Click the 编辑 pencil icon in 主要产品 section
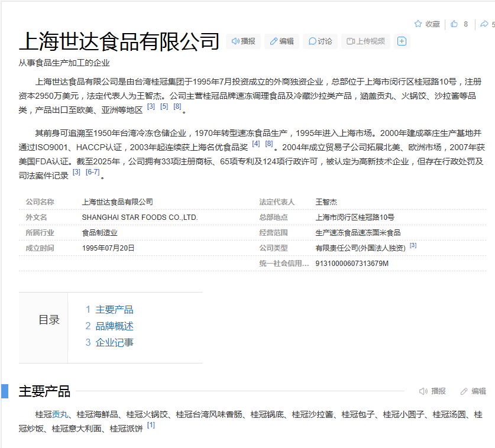This screenshot has height=448, width=495. 464,391
